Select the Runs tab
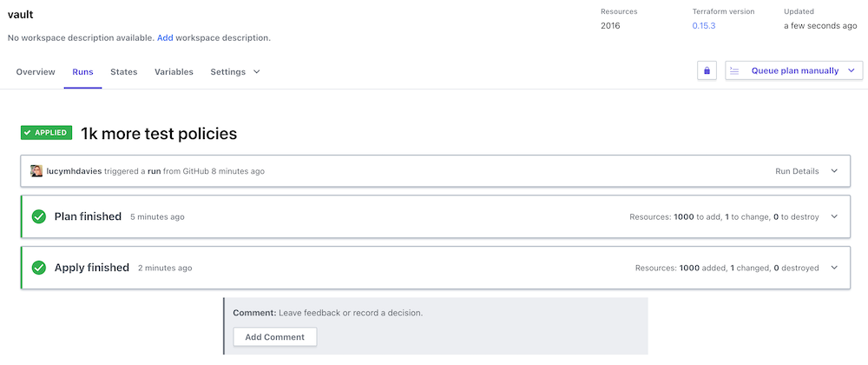868x365 pixels. pos(82,72)
